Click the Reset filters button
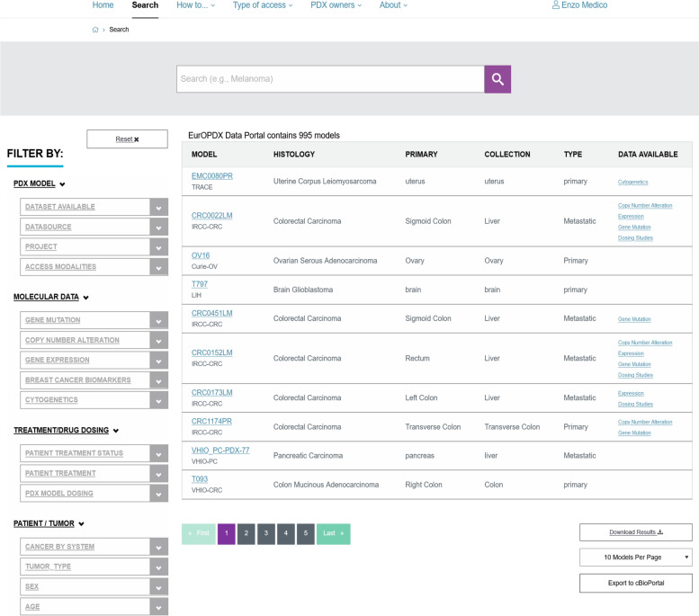The height and width of the screenshot is (616, 699). 127,139
